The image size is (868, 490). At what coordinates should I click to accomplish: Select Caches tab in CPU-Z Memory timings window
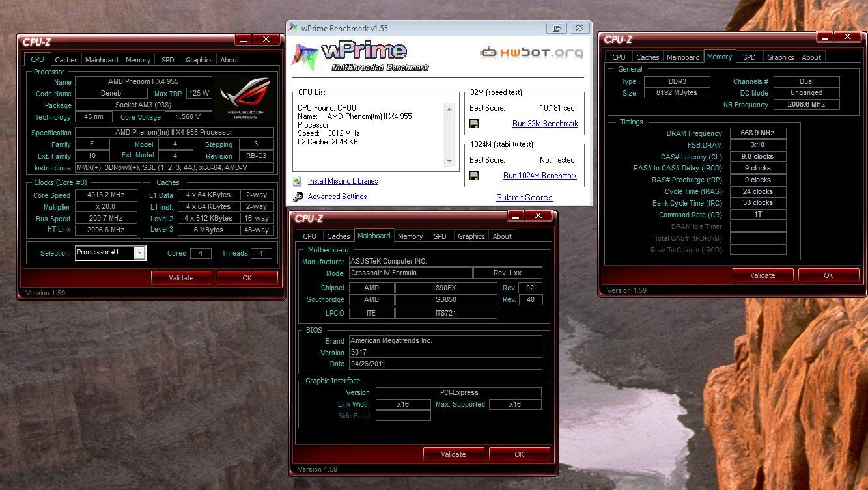pyautogui.click(x=647, y=57)
